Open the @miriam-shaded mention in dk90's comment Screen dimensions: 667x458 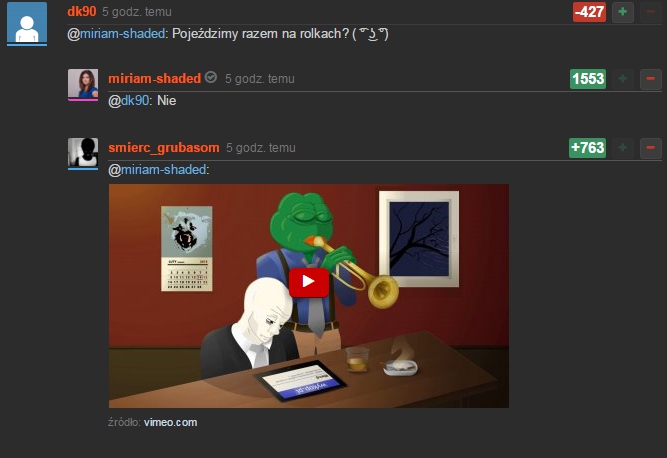click(116, 34)
